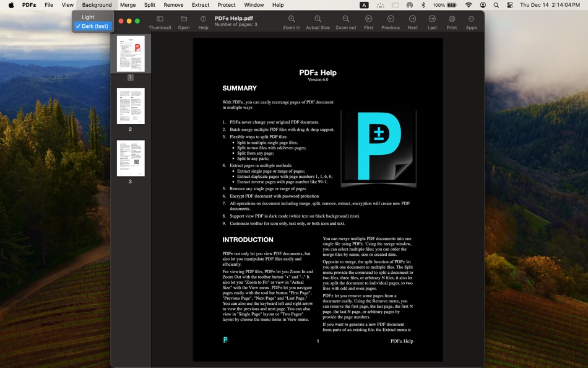The image size is (588, 368).
Task: Open the Protect menu
Action: pyautogui.click(x=227, y=5)
